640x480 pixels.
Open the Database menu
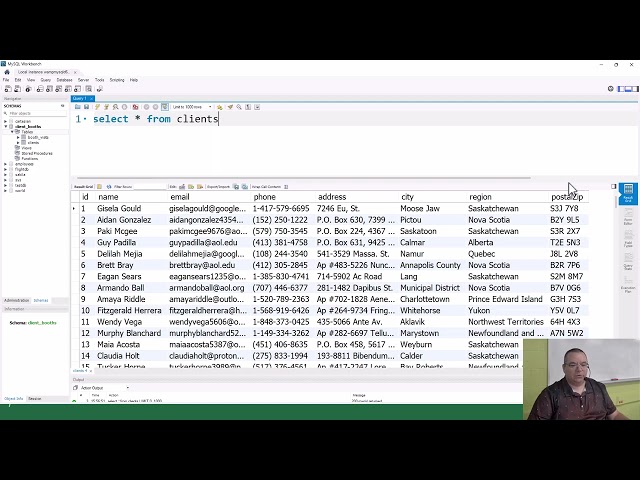[64, 80]
